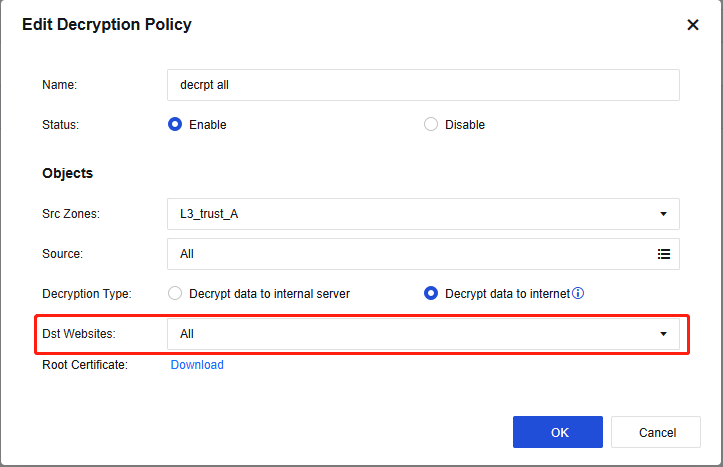Screen dimensions: 723x467
Task: Click the Decryption Type label
Action: [x=87, y=294]
